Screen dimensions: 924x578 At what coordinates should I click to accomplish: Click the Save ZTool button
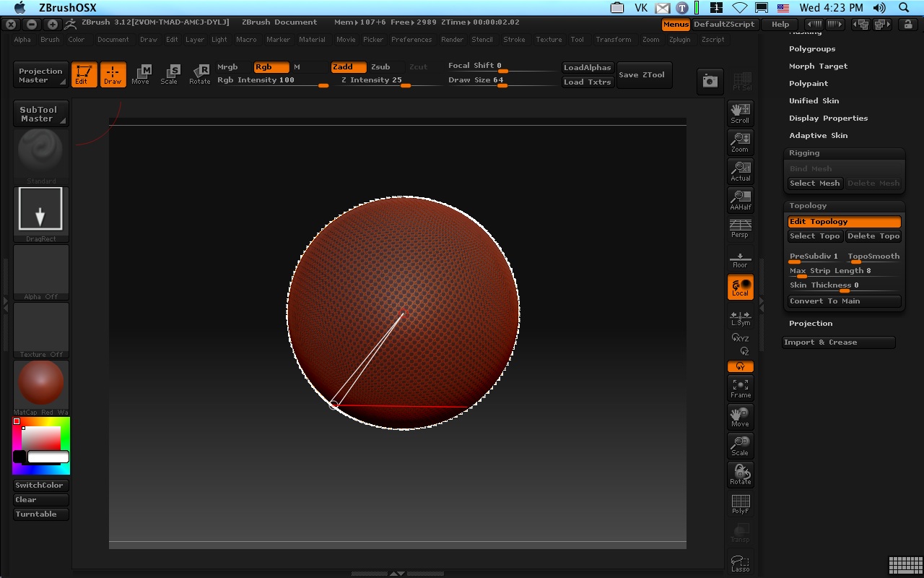click(644, 75)
